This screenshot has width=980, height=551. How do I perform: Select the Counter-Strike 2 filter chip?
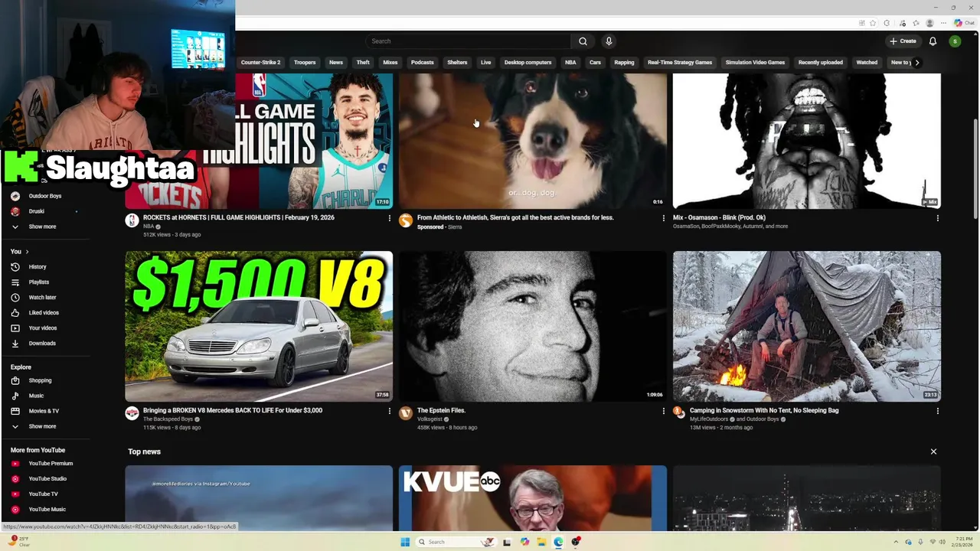[260, 63]
